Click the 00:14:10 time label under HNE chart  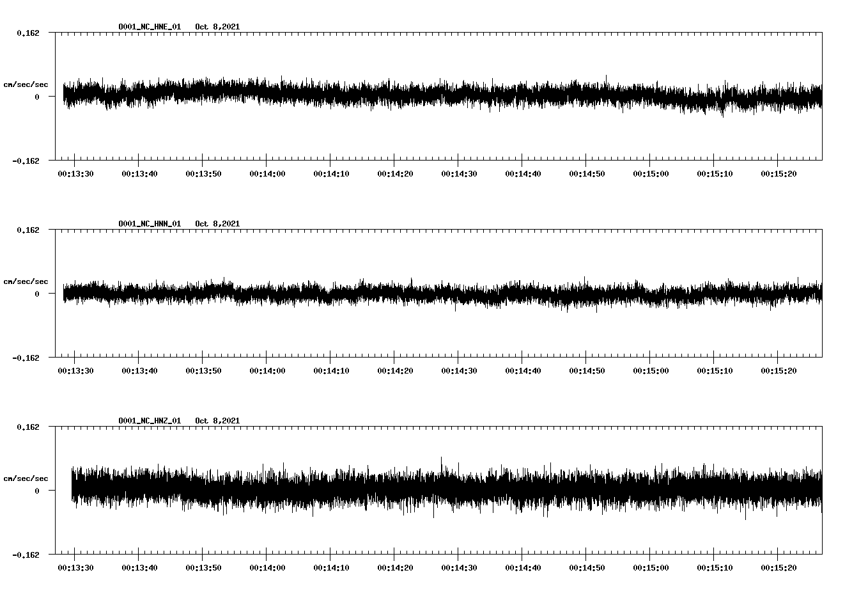[x=331, y=174]
